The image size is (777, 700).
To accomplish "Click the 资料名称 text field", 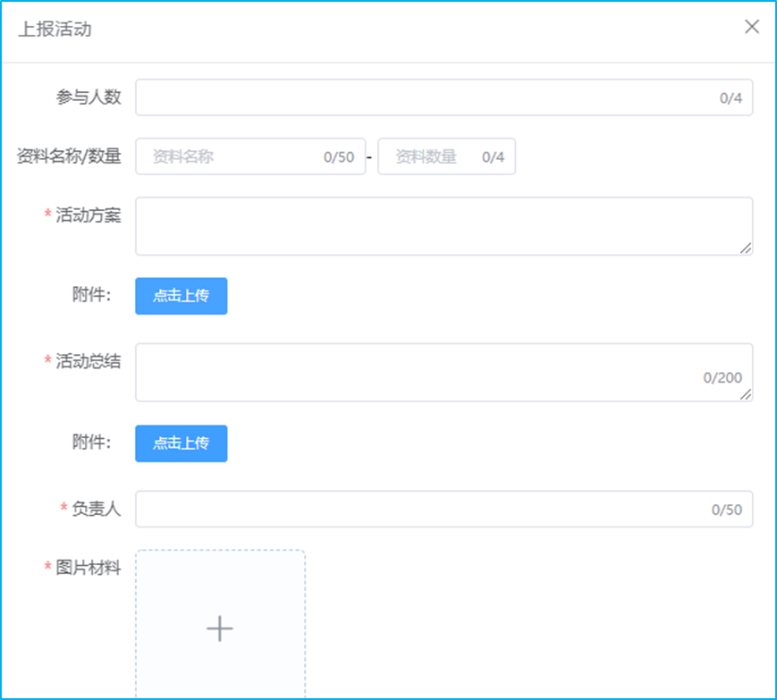I will (x=234, y=156).
